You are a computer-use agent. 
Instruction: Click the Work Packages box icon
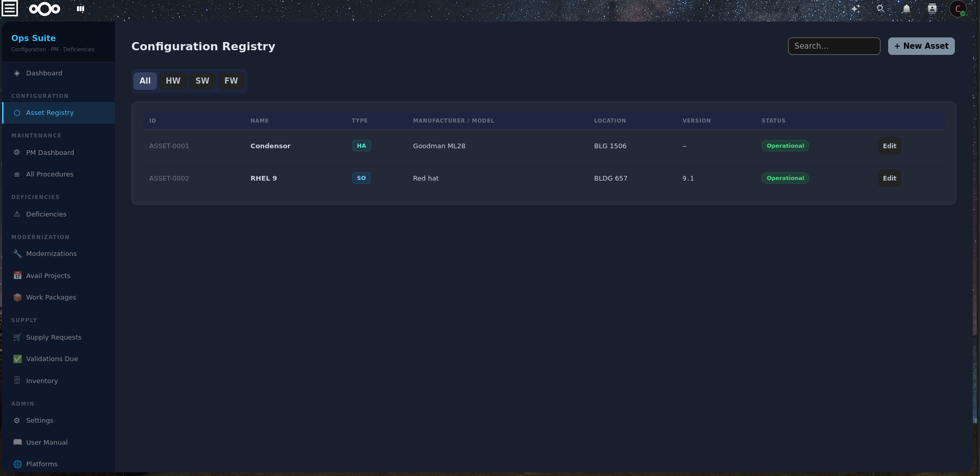(x=17, y=298)
